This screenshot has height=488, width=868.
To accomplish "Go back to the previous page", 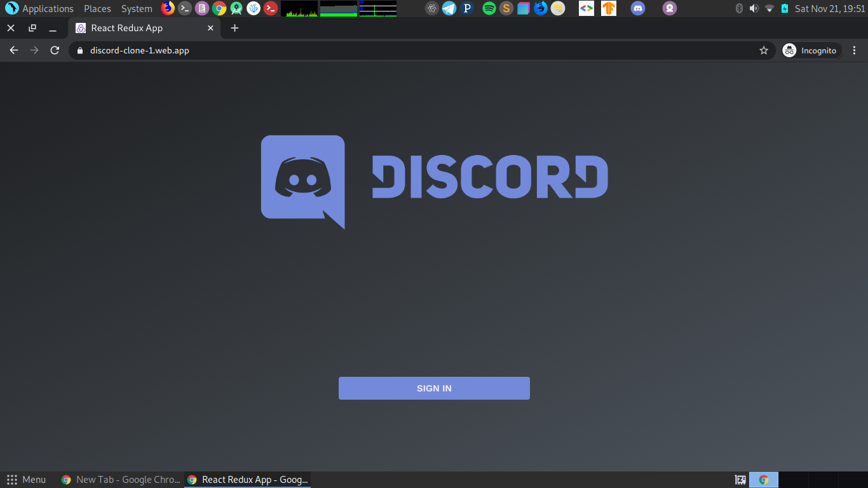I will pyautogui.click(x=14, y=50).
